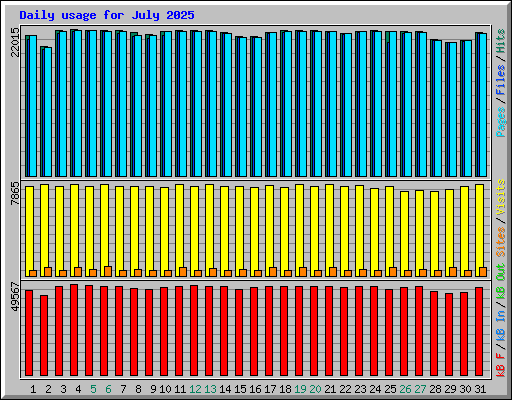Click day 2 on the x-axis
Viewport: 512px width, 400px height.
(48, 389)
